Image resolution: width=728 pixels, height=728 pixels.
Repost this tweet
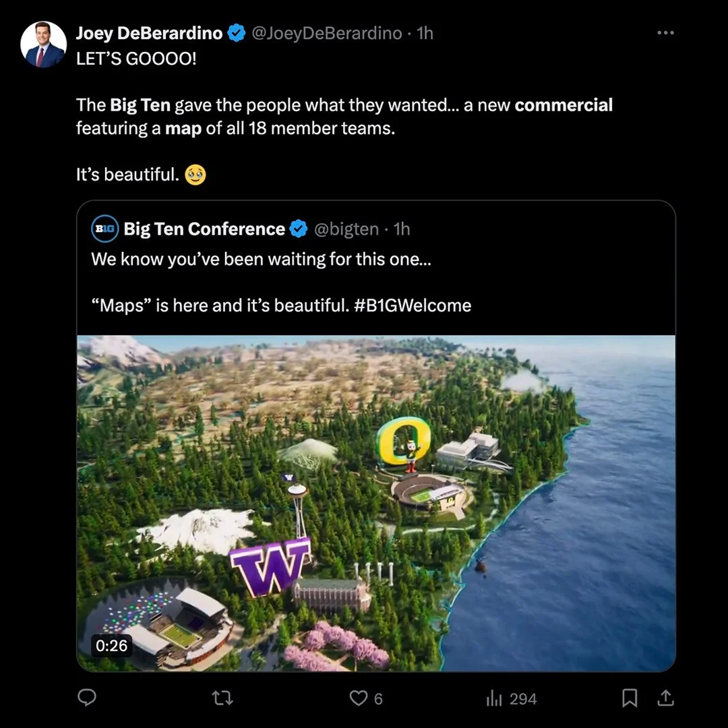pyautogui.click(x=222, y=698)
